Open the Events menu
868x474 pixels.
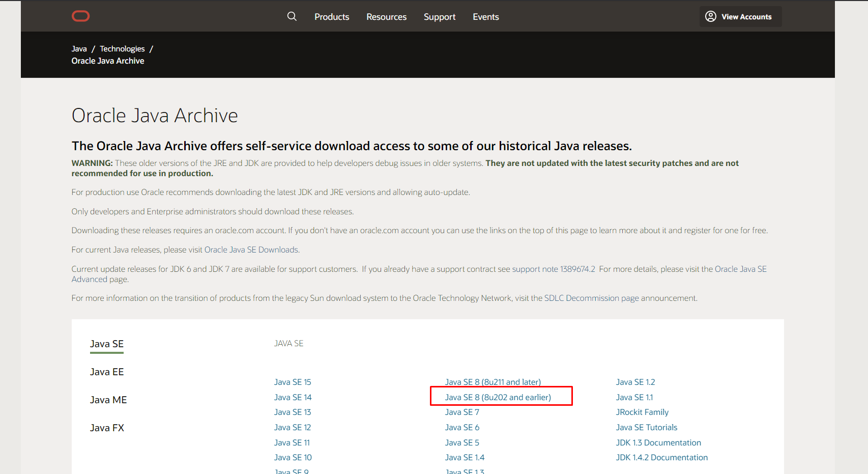tap(486, 17)
